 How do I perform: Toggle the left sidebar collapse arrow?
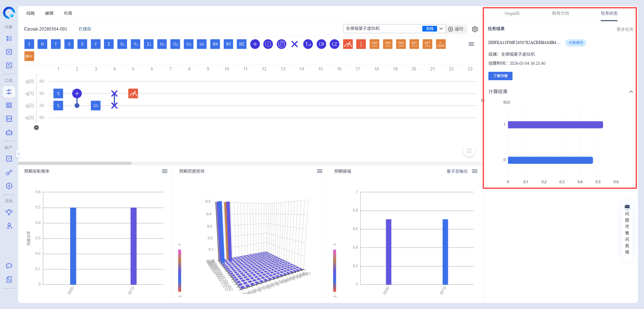18,154
